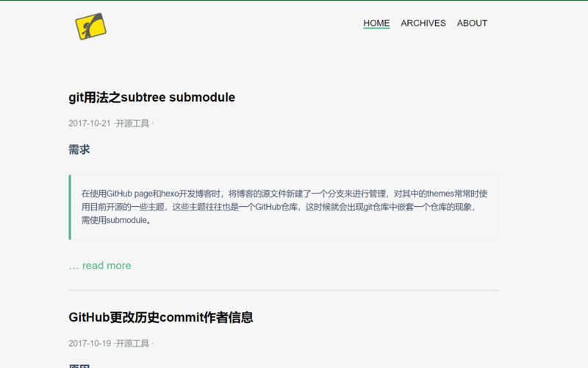Click the 需求 section heading
Image resolution: width=588 pixels, height=368 pixels.
pos(79,149)
